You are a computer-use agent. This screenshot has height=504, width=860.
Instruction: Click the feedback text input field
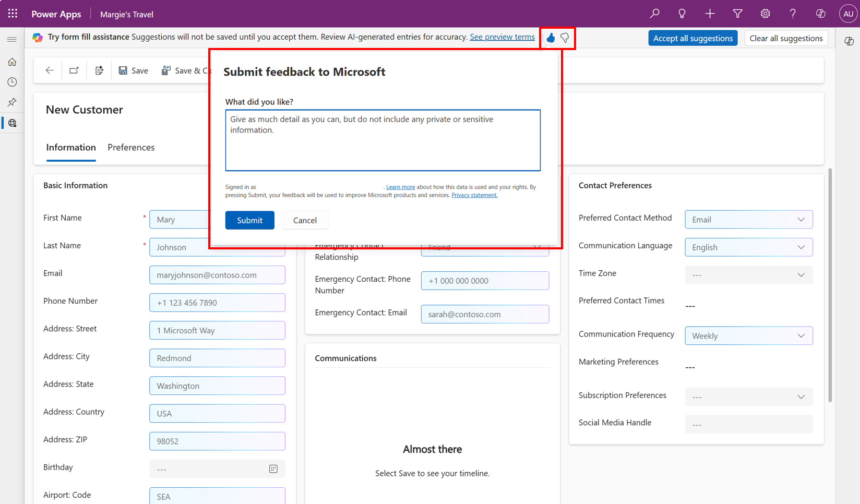[383, 140]
